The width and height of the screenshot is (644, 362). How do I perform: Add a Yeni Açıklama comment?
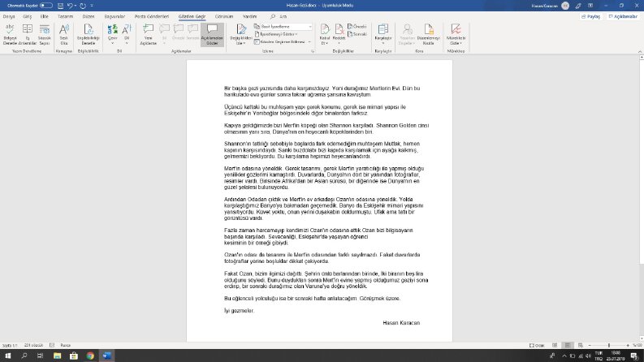[x=149, y=34]
